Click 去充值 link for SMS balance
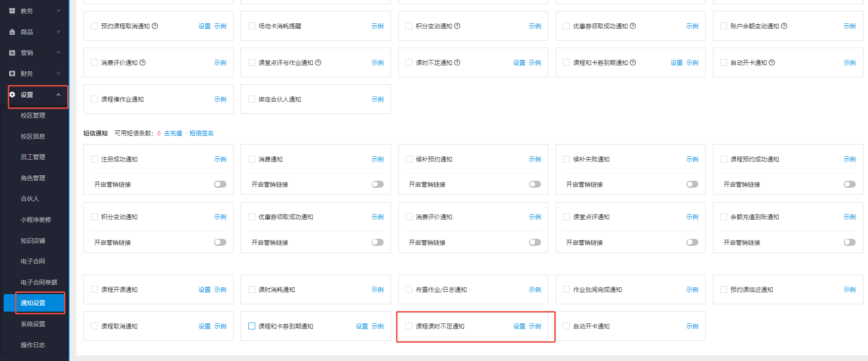This screenshot has width=868, height=361. [173, 133]
